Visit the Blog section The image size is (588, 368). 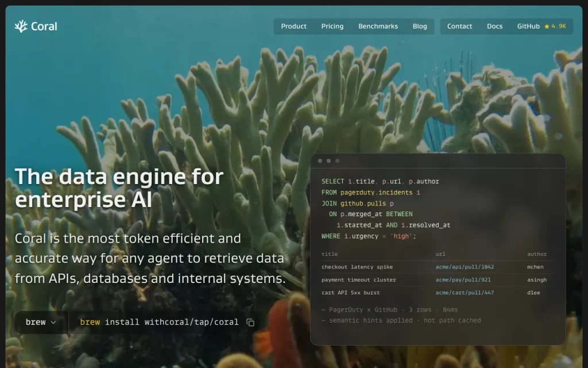[x=420, y=26]
